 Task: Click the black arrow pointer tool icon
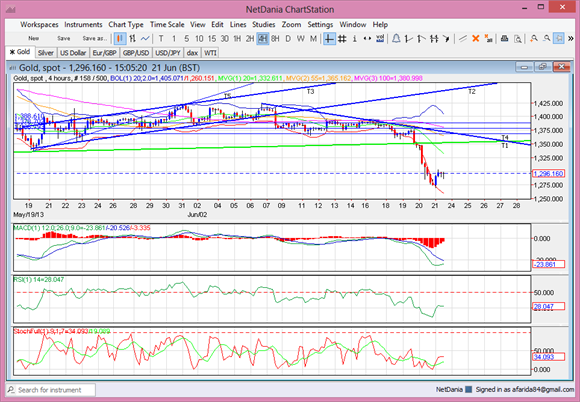446,38
